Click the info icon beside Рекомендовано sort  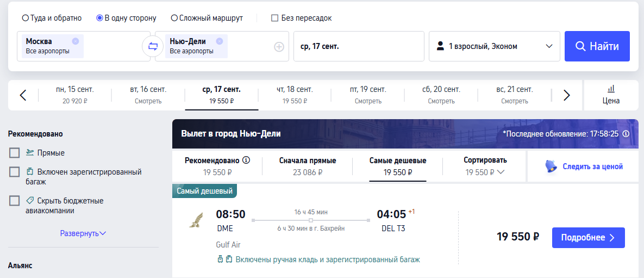pos(246,160)
